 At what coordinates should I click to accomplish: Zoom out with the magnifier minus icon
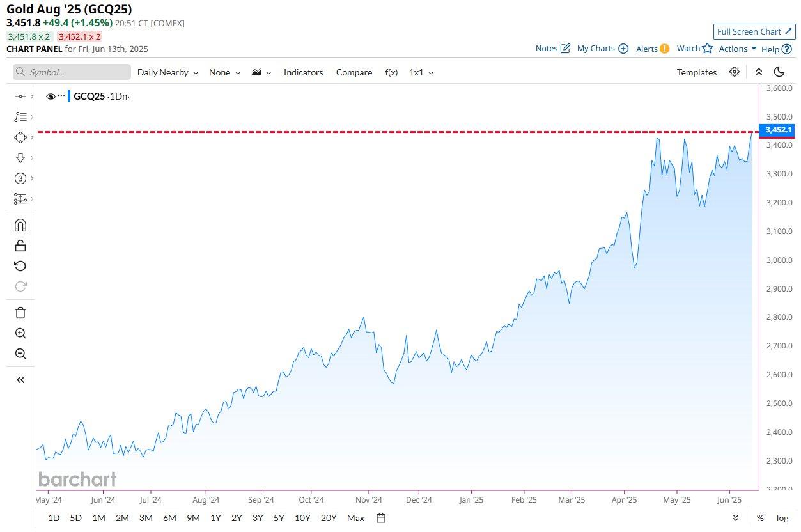(20, 354)
